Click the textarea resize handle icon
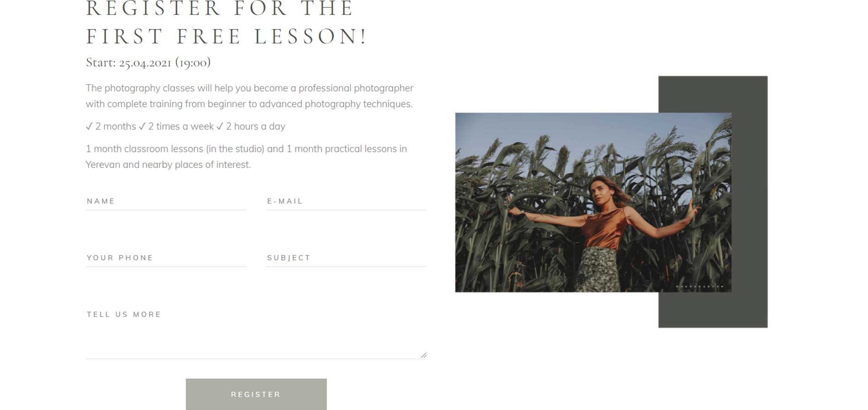The height and width of the screenshot is (410, 868). 423,355
